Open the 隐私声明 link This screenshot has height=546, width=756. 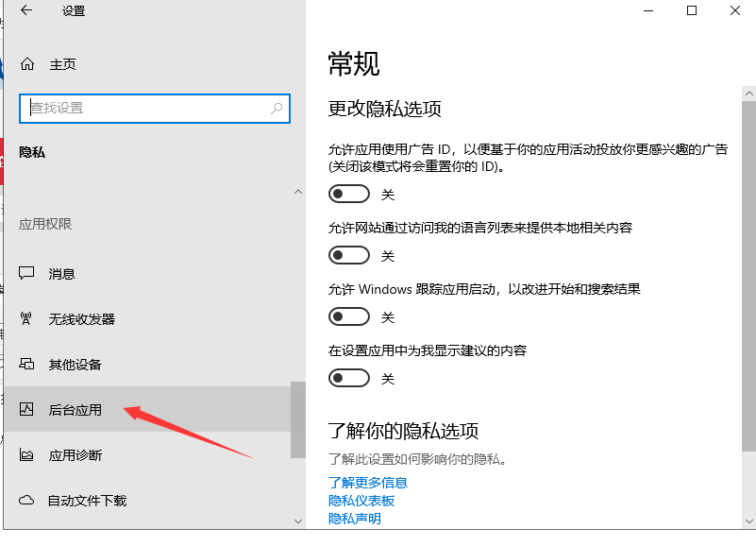pyautogui.click(x=355, y=519)
